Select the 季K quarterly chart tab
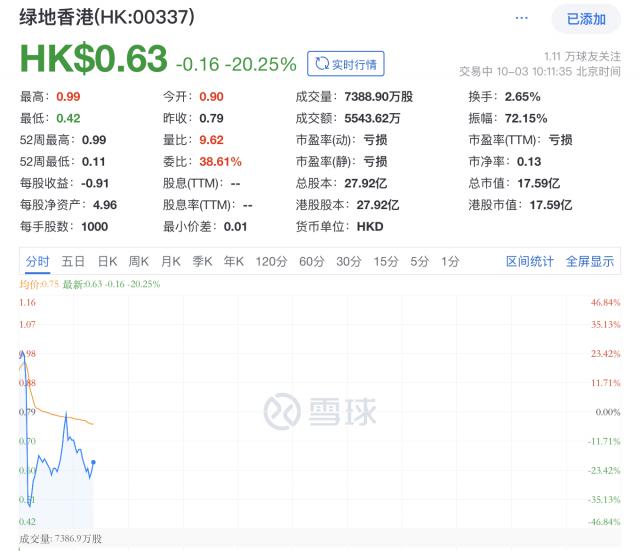This screenshot has width=640, height=551. point(203,261)
